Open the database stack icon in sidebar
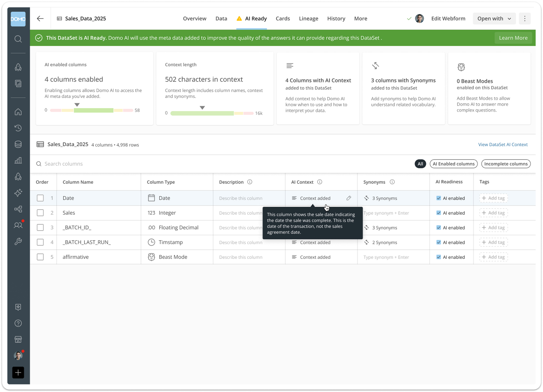543x392 pixels. pyautogui.click(x=18, y=144)
